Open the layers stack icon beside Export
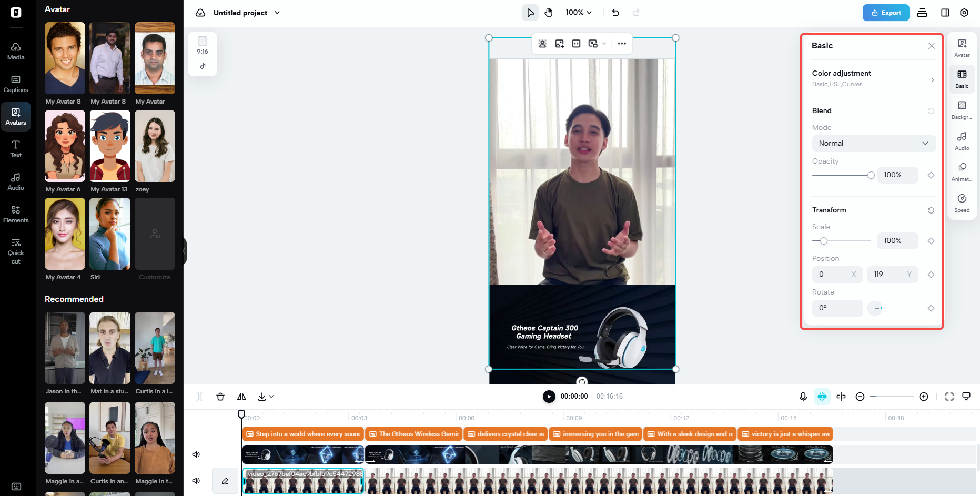Image resolution: width=980 pixels, height=496 pixels. [x=922, y=13]
